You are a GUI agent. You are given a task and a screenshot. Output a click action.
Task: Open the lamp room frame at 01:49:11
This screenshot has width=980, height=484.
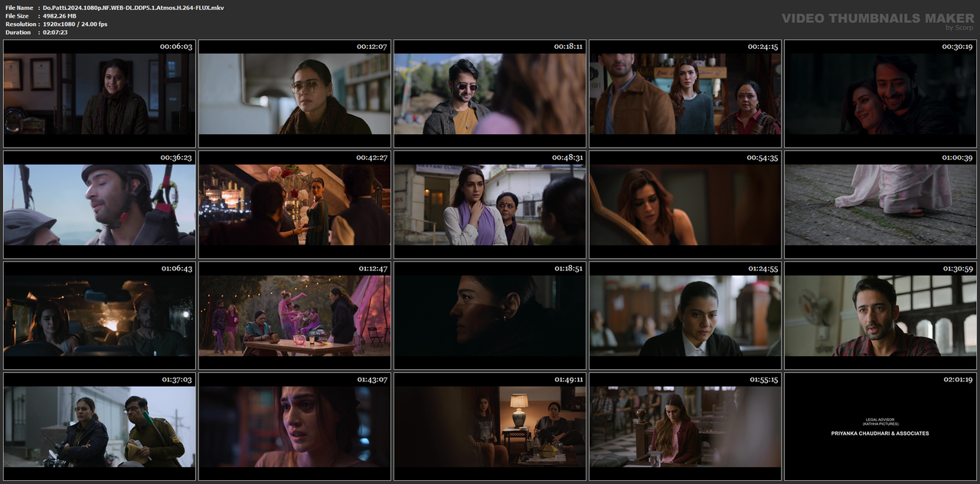[490, 427]
